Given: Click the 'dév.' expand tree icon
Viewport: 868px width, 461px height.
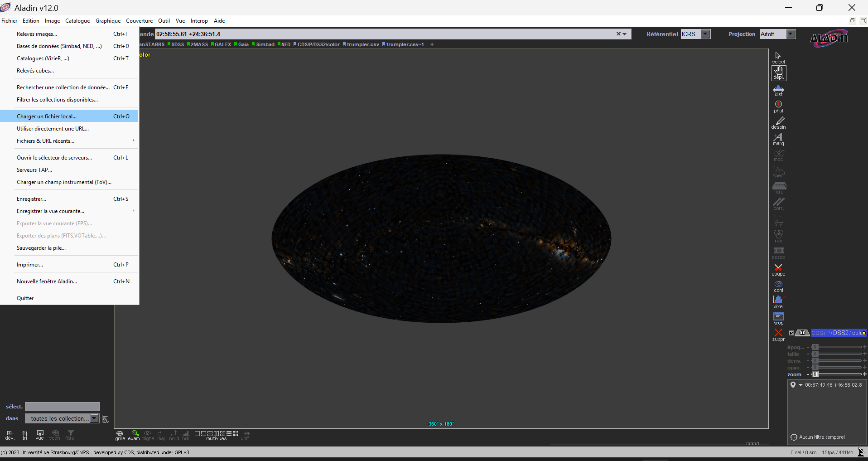Looking at the screenshot, I should (x=10, y=435).
